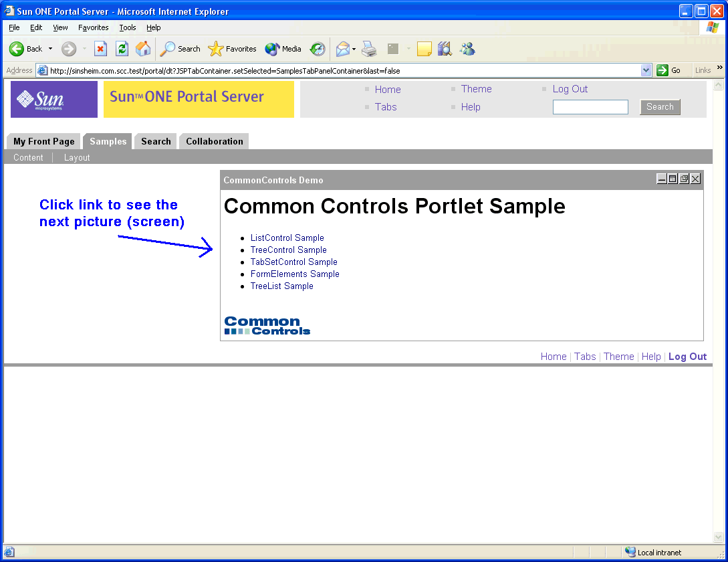
Task: Click the Windows flag logo in menu bar
Action: click(712, 27)
